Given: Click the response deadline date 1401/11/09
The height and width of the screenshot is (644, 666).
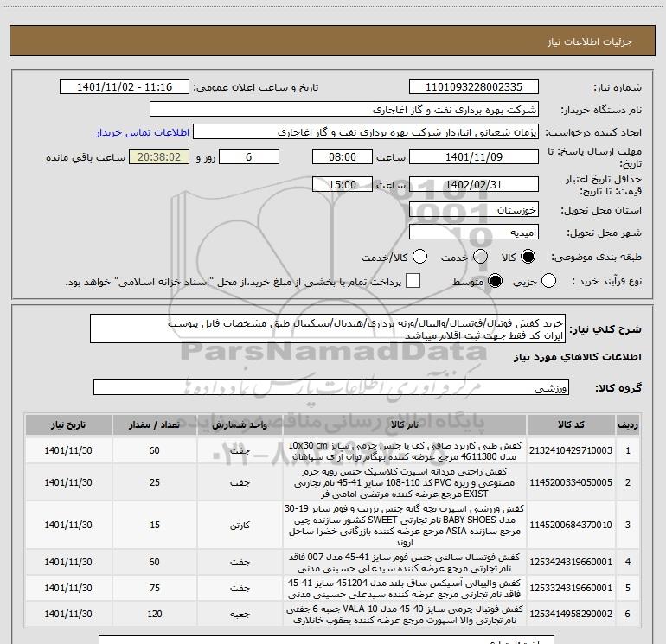Looking at the screenshot, I should (474, 156).
